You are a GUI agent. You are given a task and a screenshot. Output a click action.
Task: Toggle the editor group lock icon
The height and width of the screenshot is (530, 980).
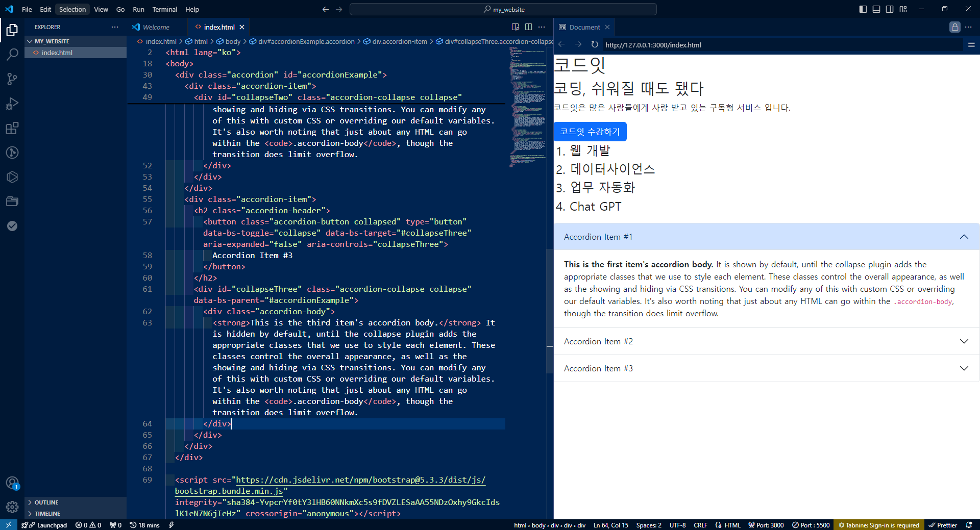[x=955, y=27]
